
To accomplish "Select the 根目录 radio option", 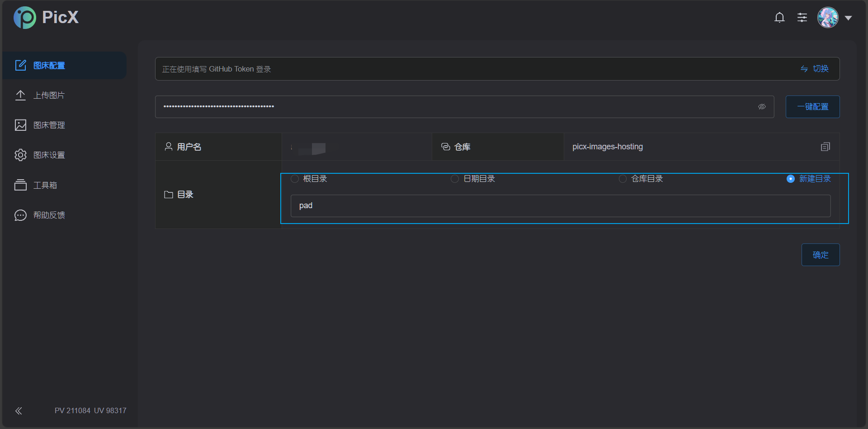I will pos(309,179).
